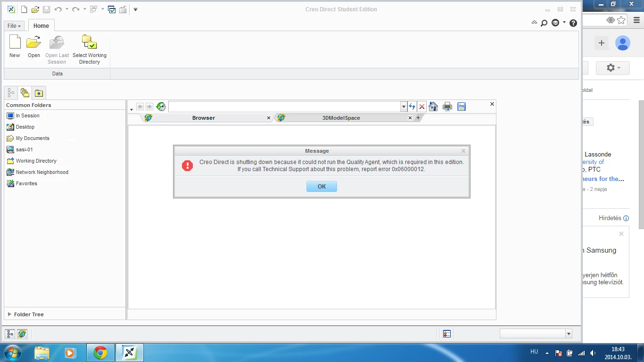Click the Redo arrow in quick access toolbar
Image resolution: width=644 pixels, height=362 pixels.
pos(76,9)
